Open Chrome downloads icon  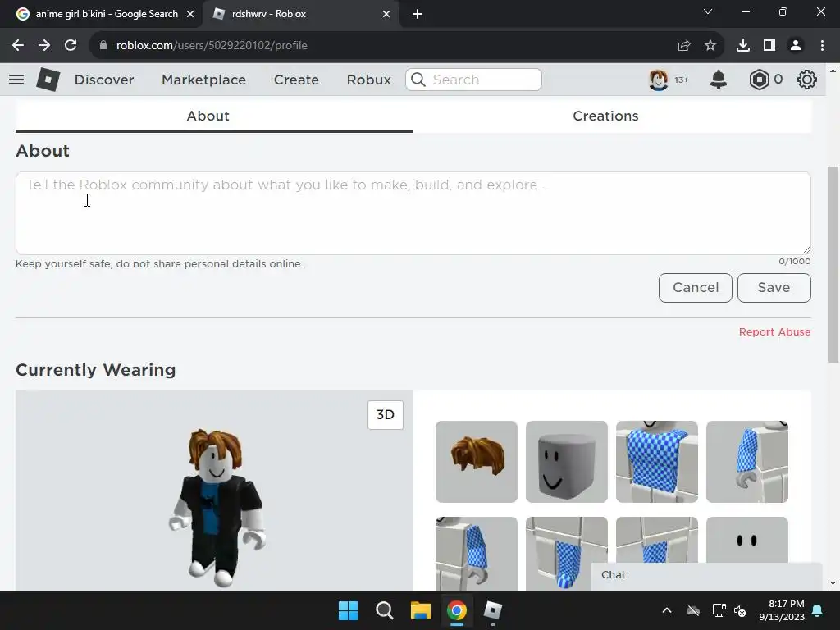(x=743, y=46)
